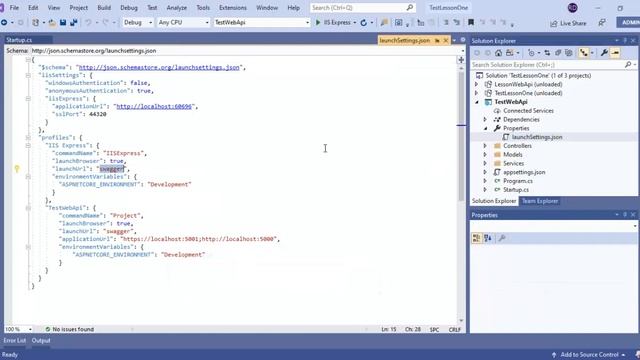Open the Debug menu
640x360 pixels.
click(129, 8)
